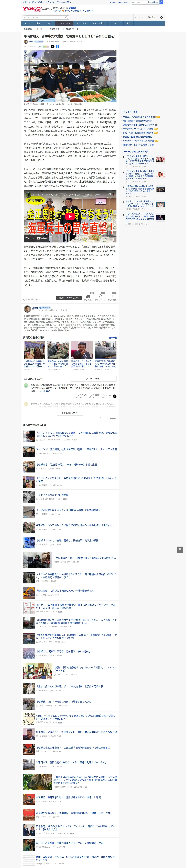This screenshot has height=868, width=186.
Task: Rate article as 新しい視点 exclamation icon
Action: pos(112,297)
